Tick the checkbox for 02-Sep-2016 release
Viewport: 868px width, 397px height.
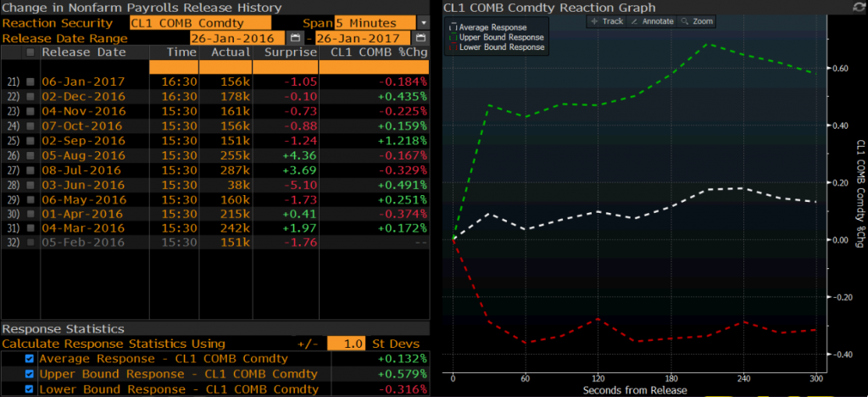point(31,140)
